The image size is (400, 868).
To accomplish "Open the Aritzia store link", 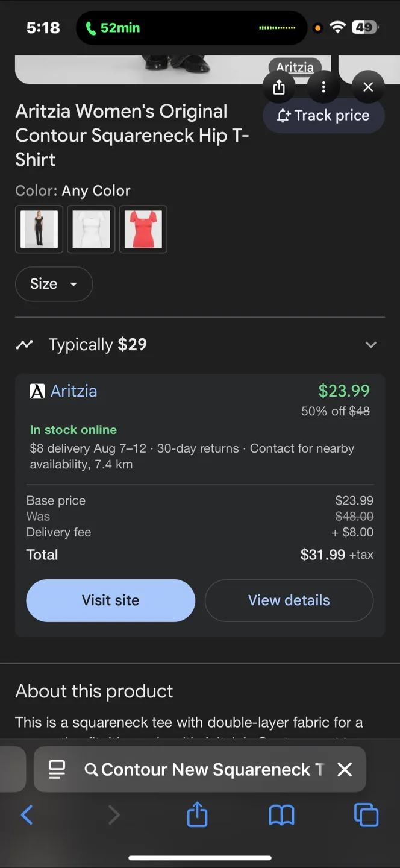I will 73,391.
